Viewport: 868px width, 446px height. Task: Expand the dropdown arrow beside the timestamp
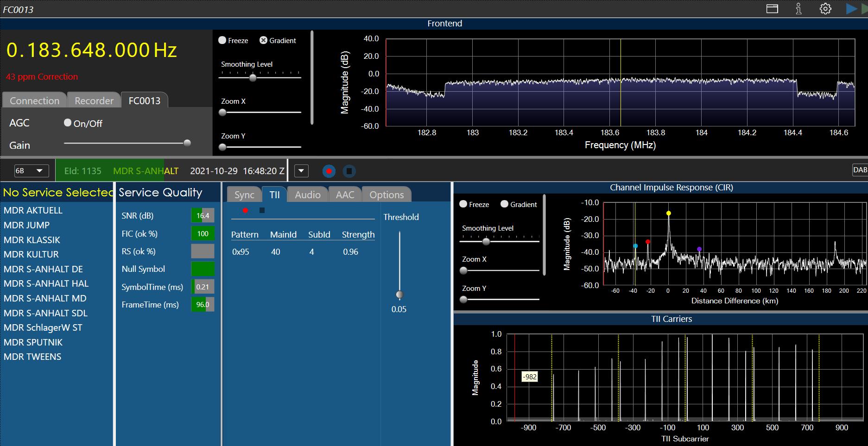tap(301, 171)
